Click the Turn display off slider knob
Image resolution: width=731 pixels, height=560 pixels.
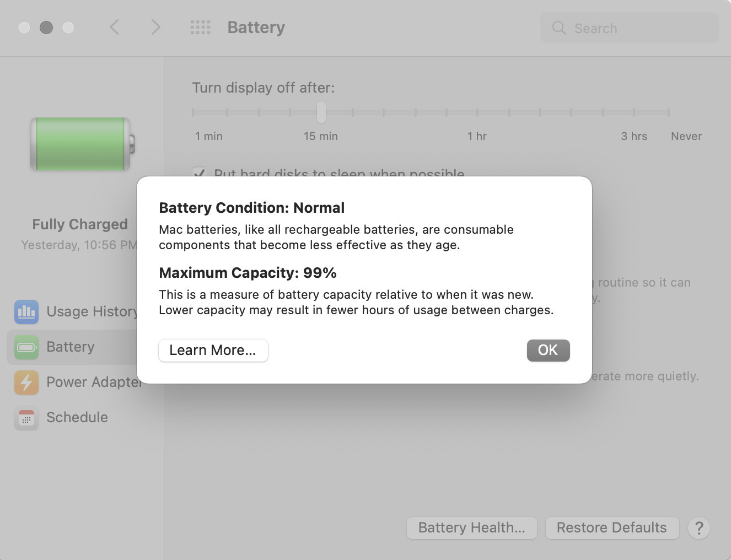point(321,112)
